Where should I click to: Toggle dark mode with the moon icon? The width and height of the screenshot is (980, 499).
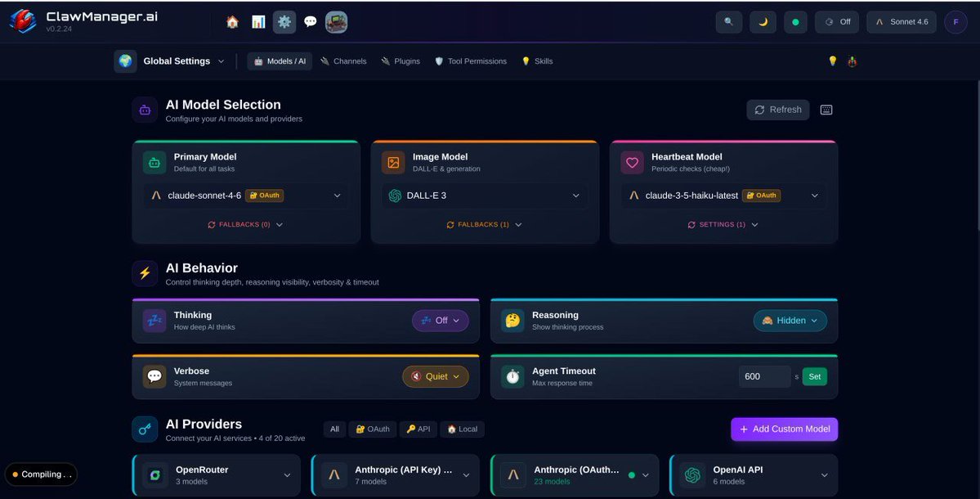pyautogui.click(x=762, y=21)
